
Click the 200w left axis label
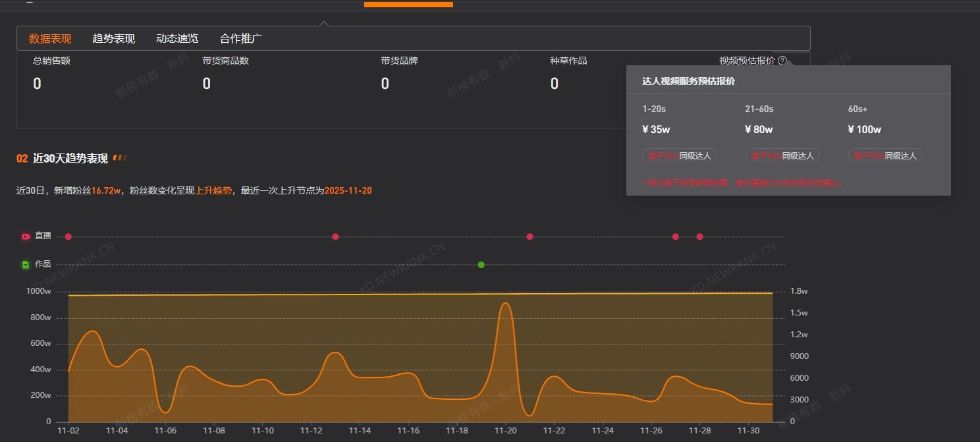click(x=40, y=395)
